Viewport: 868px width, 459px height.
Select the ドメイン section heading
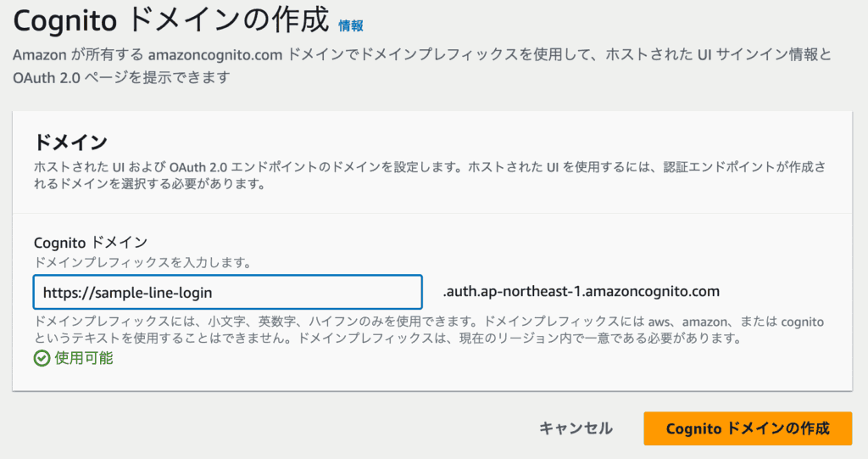[70, 140]
